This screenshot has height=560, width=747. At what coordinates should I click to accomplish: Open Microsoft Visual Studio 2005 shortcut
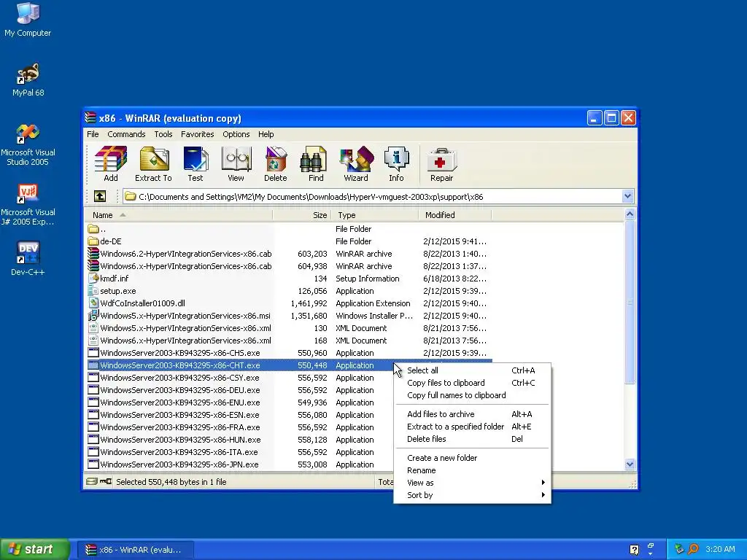point(28,145)
